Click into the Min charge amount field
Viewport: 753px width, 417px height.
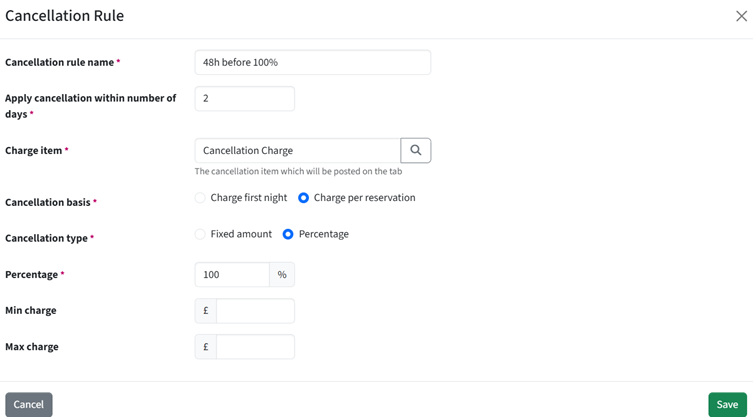(x=255, y=311)
